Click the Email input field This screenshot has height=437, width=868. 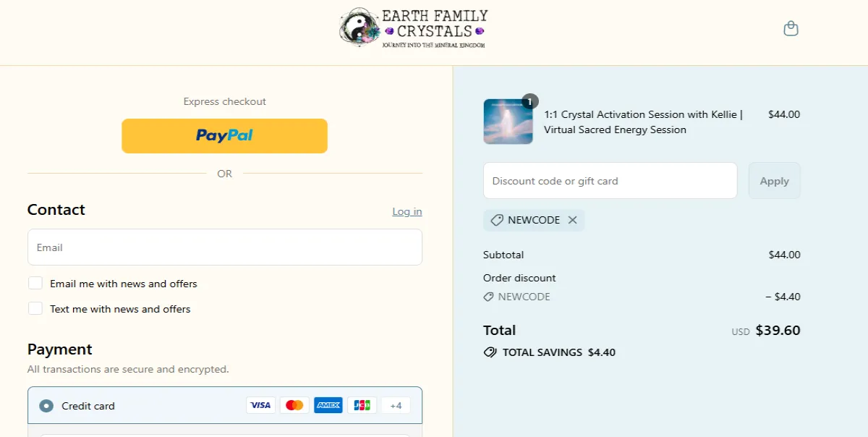(x=224, y=247)
